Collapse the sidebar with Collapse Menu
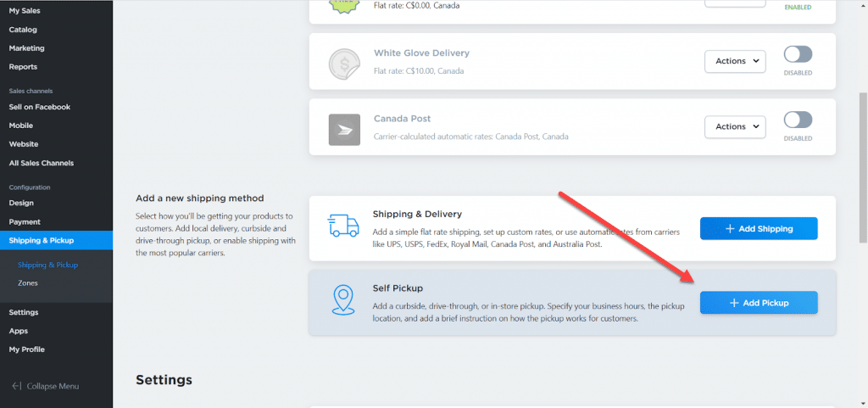The width and height of the screenshot is (868, 408). 46,387
